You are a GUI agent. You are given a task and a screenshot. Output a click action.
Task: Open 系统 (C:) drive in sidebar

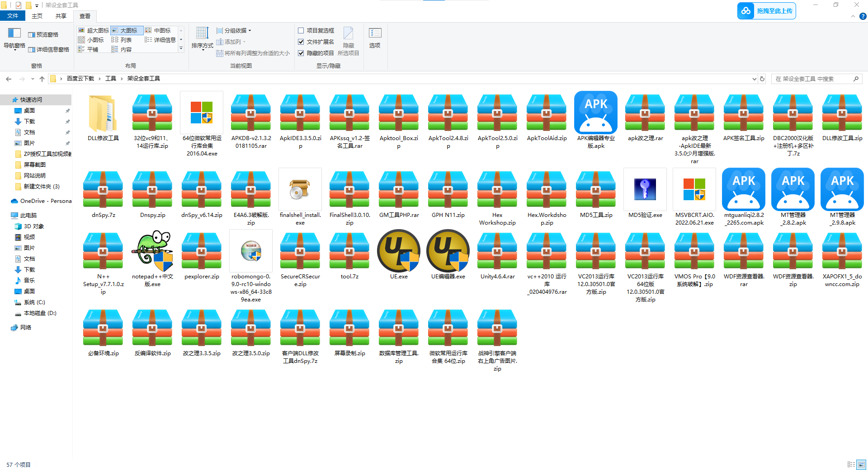(34, 302)
